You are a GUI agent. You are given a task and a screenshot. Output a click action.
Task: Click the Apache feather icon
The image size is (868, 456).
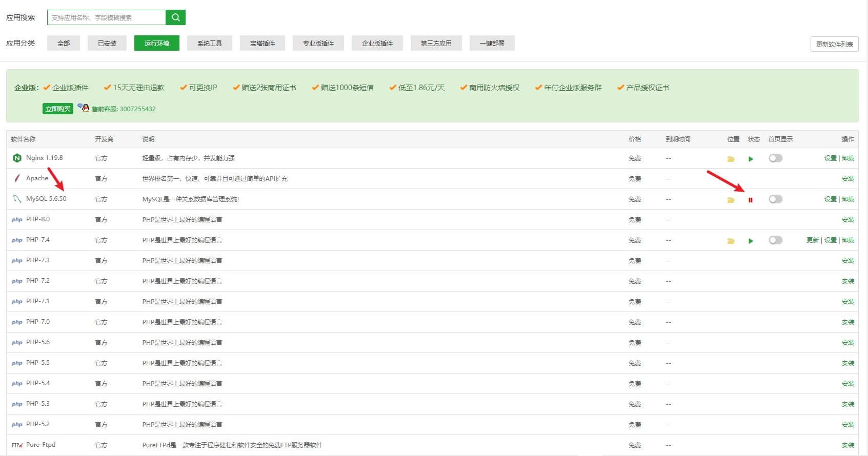coord(17,178)
